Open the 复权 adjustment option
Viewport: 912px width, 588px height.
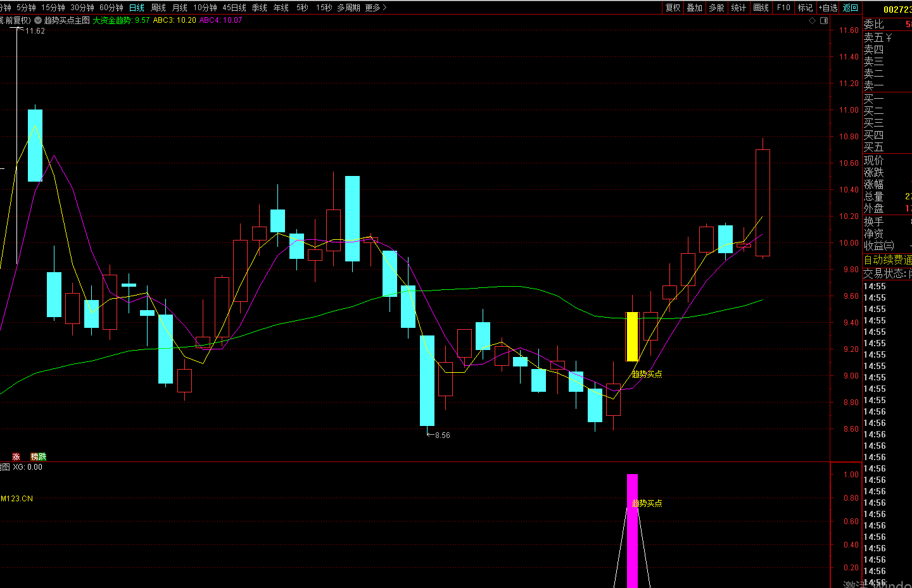pos(673,8)
